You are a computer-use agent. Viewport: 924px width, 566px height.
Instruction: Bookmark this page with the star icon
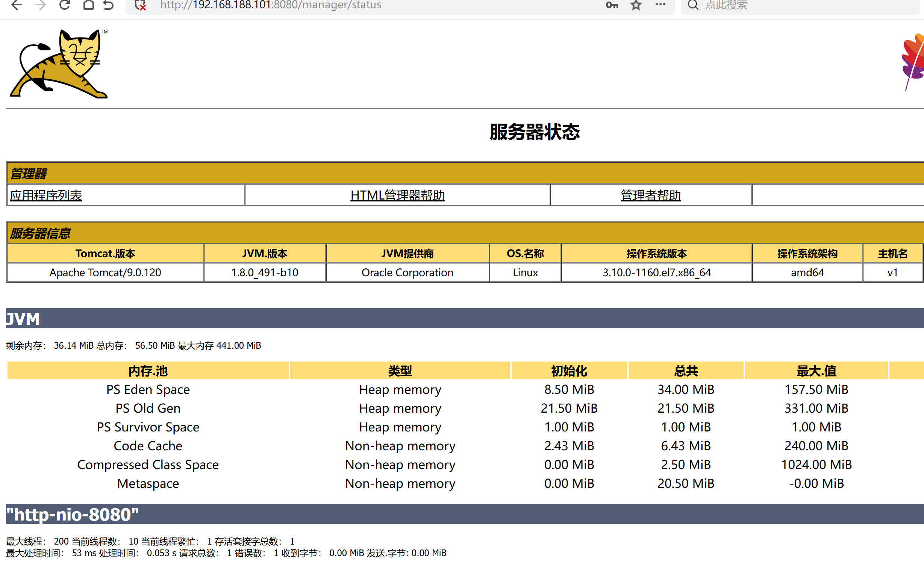click(636, 5)
